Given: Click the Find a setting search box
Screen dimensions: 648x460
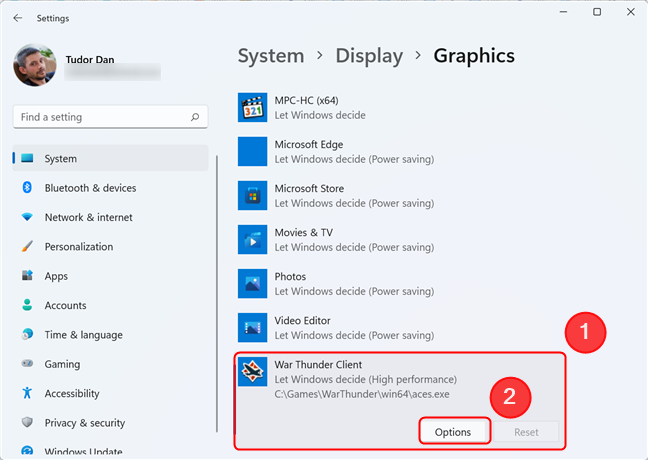Looking at the screenshot, I should pos(110,117).
